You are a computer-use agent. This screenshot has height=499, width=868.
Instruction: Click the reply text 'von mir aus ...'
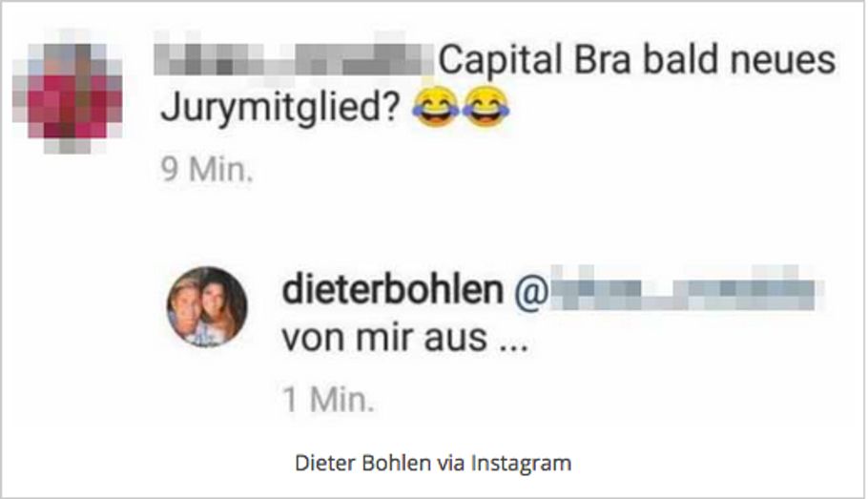click(405, 338)
